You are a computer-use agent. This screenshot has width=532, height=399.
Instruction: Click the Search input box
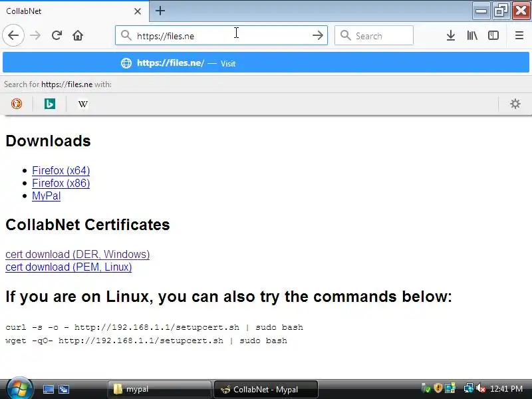[374, 35]
